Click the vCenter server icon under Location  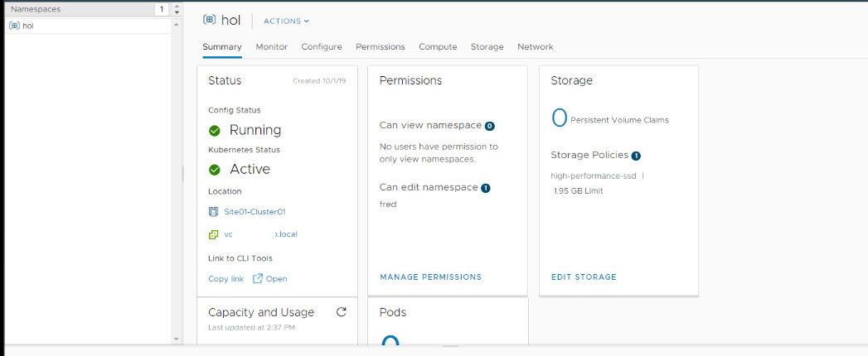[214, 234]
